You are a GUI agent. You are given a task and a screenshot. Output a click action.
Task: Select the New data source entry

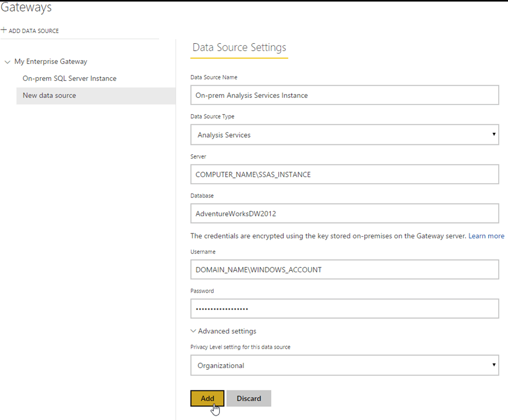(49, 96)
